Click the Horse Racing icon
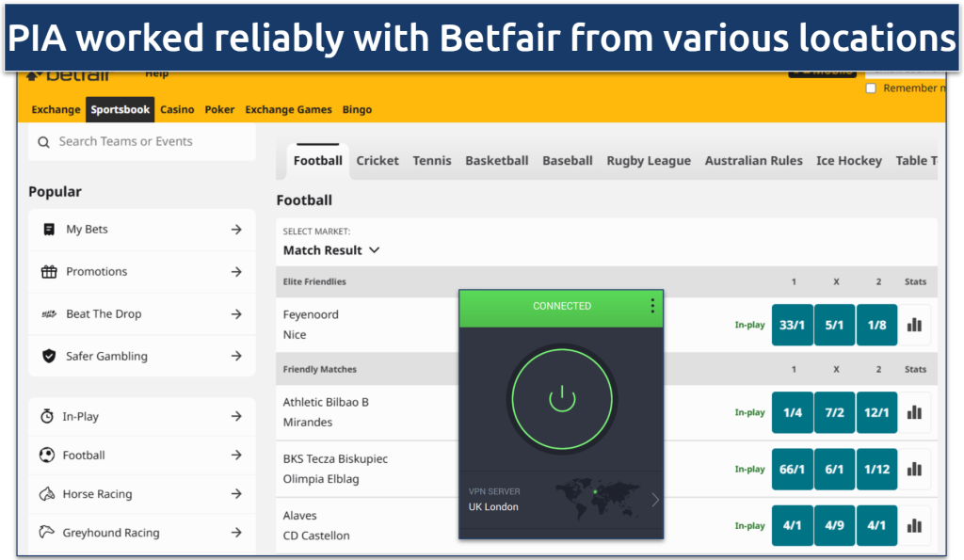This screenshot has height=560, width=964. click(47, 493)
